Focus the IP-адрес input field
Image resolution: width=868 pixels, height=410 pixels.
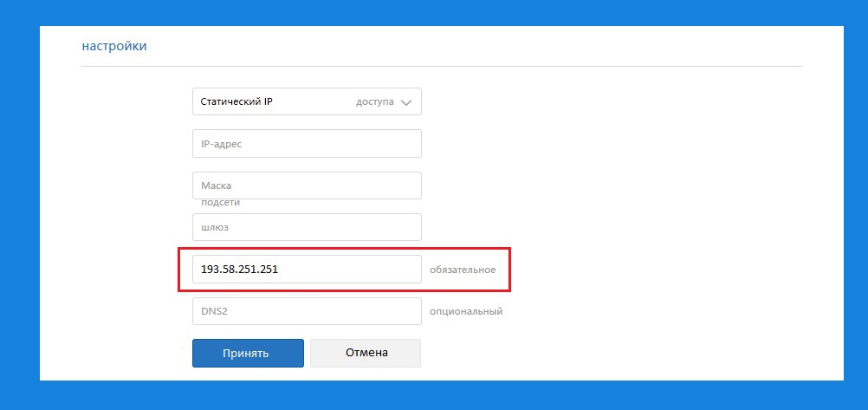pos(306,144)
